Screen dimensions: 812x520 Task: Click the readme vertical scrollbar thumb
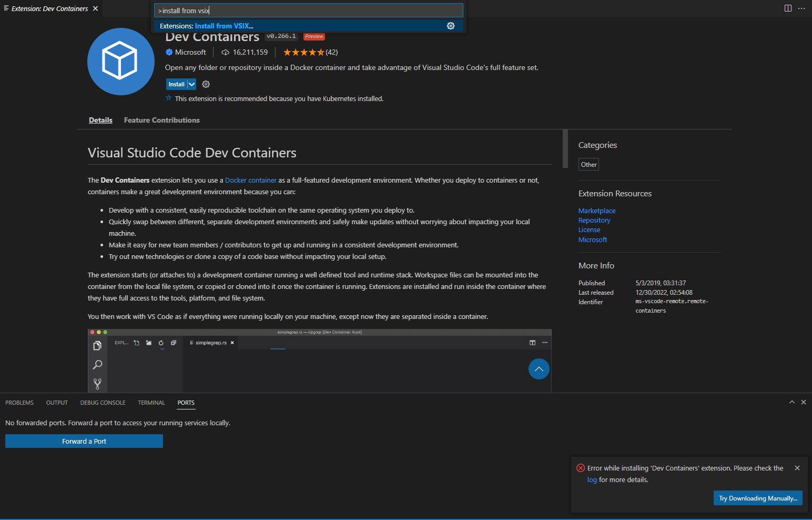[x=565, y=148]
